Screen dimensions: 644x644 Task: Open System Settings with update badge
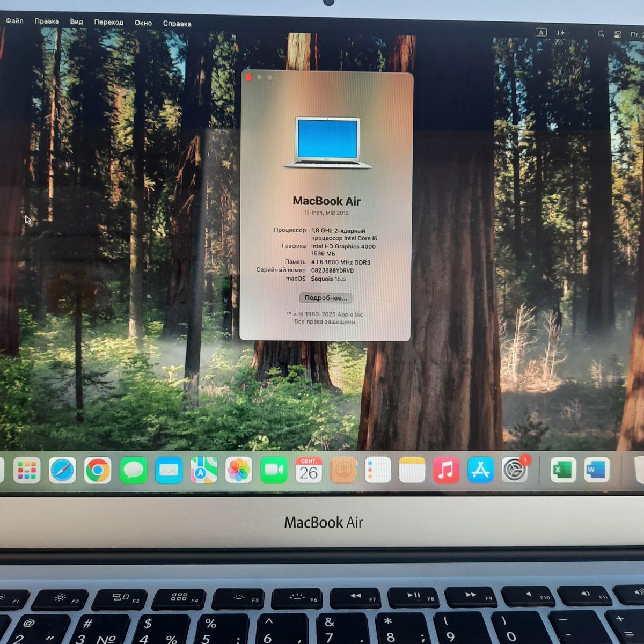coord(515,471)
